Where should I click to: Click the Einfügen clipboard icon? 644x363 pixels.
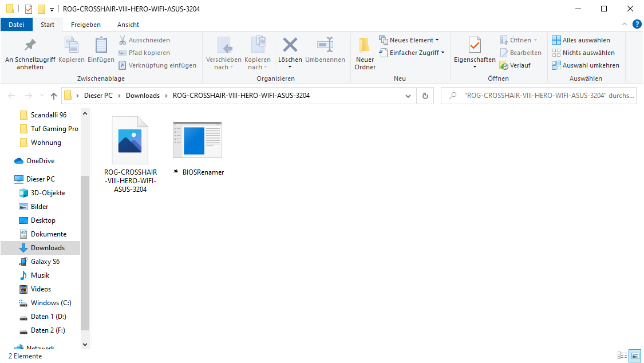(x=101, y=45)
